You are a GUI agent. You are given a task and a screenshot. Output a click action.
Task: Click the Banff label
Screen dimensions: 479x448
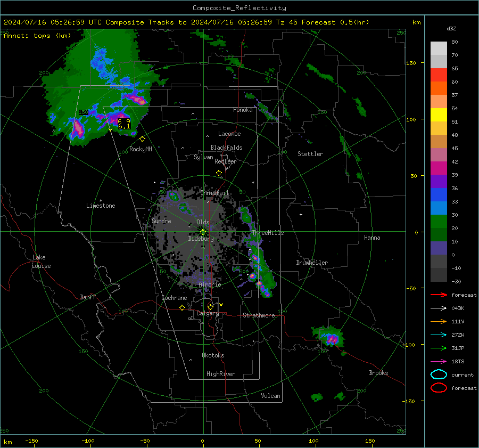(88, 297)
